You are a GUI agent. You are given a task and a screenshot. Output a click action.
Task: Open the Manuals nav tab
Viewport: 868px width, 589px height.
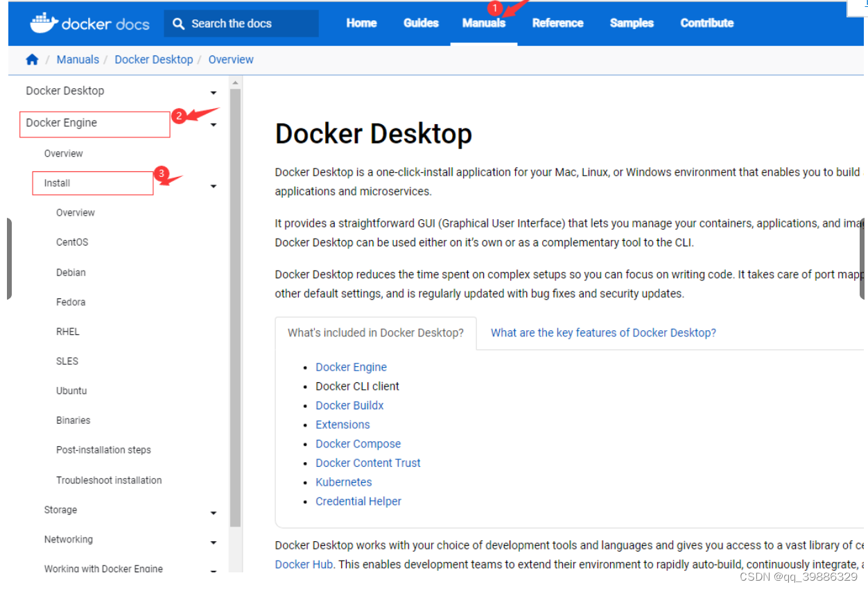(484, 23)
